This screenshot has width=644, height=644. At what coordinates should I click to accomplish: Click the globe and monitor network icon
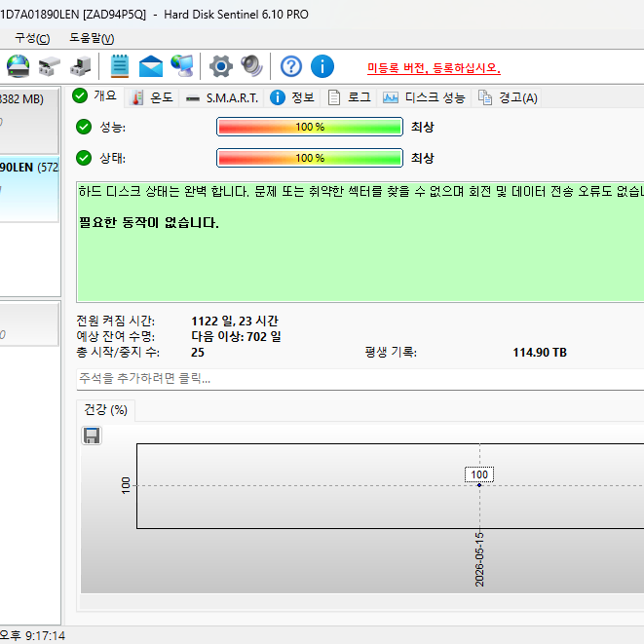pos(182,66)
